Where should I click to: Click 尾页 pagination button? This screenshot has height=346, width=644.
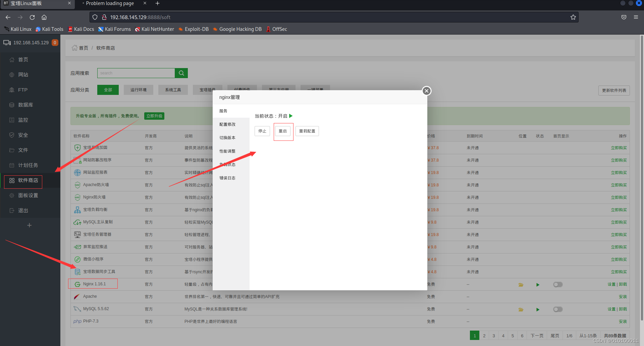tap(555, 336)
